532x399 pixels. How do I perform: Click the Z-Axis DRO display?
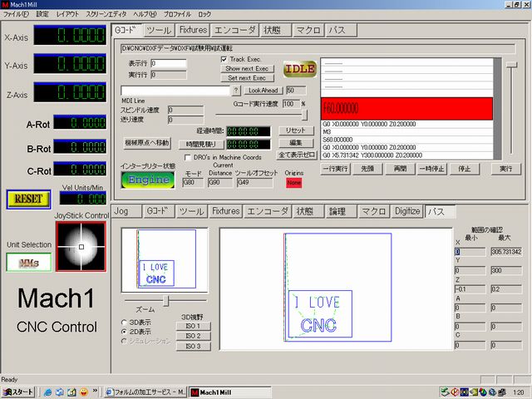[70, 92]
